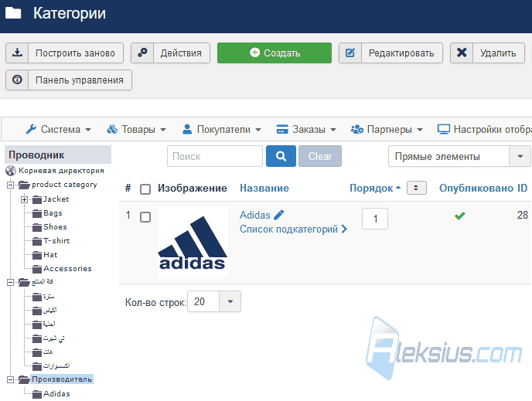
Task: Select Hat in the explorer tree
Action: (50, 255)
